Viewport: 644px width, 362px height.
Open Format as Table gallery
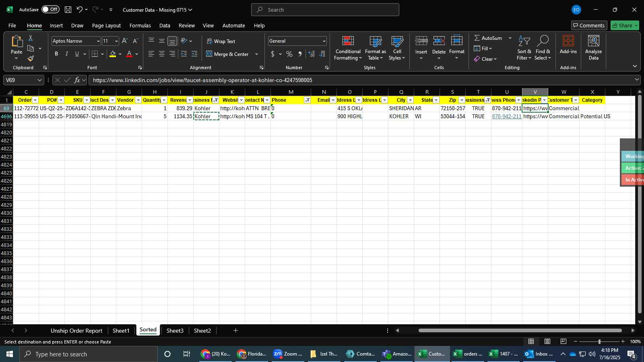click(x=375, y=48)
